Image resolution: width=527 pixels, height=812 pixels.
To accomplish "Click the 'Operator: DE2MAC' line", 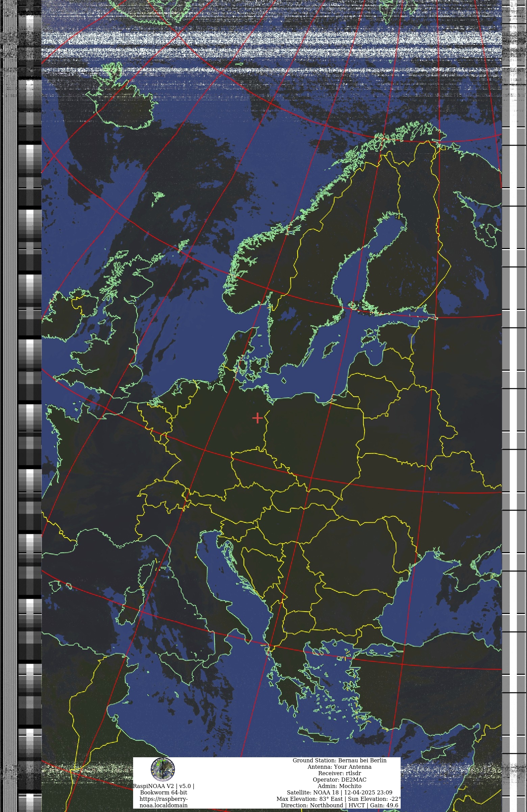I will coord(340,780).
